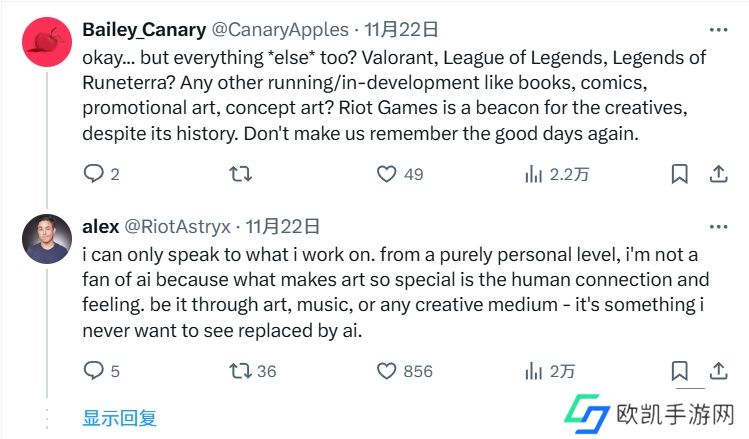Click the 11月22日 timestamp on alex's tweet
This screenshot has height=439, width=749.
coord(283,226)
